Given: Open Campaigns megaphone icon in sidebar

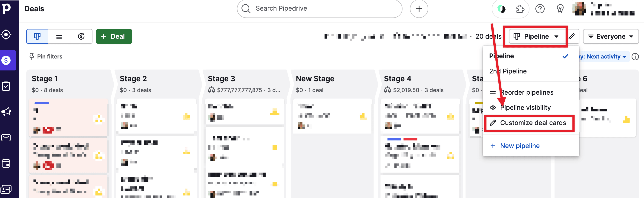Looking at the screenshot, I should (x=6, y=112).
